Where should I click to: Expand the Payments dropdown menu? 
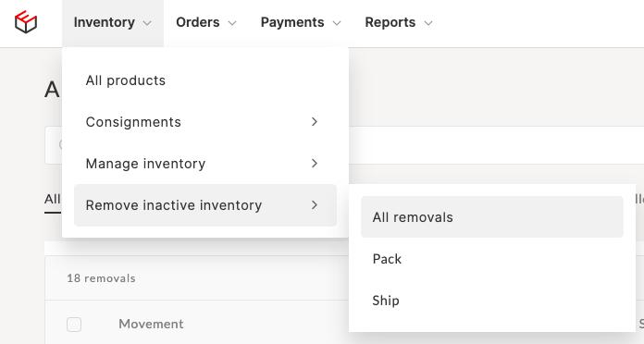pyautogui.click(x=301, y=23)
